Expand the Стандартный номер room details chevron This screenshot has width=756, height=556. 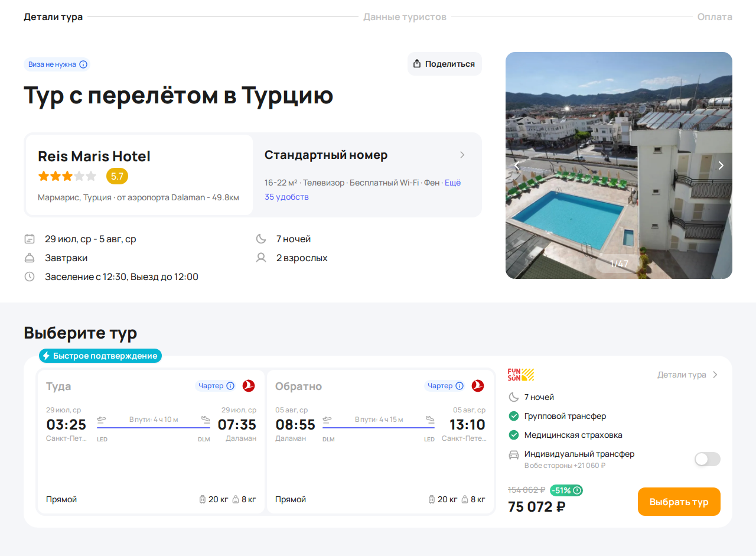pyautogui.click(x=462, y=155)
